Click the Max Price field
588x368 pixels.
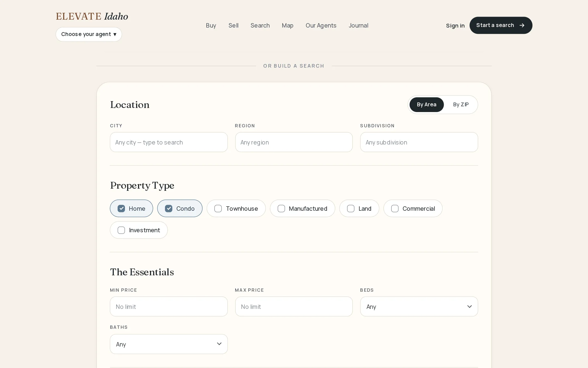tap(294, 306)
